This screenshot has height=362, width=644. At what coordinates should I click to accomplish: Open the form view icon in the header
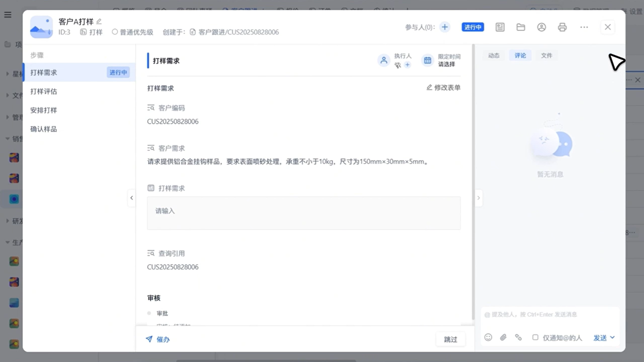(500, 27)
